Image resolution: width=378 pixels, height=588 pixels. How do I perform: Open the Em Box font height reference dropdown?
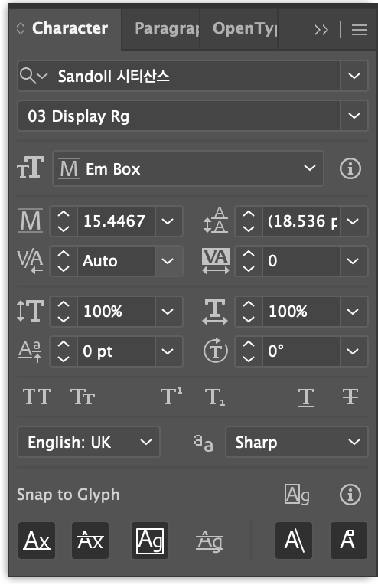[x=188, y=168]
